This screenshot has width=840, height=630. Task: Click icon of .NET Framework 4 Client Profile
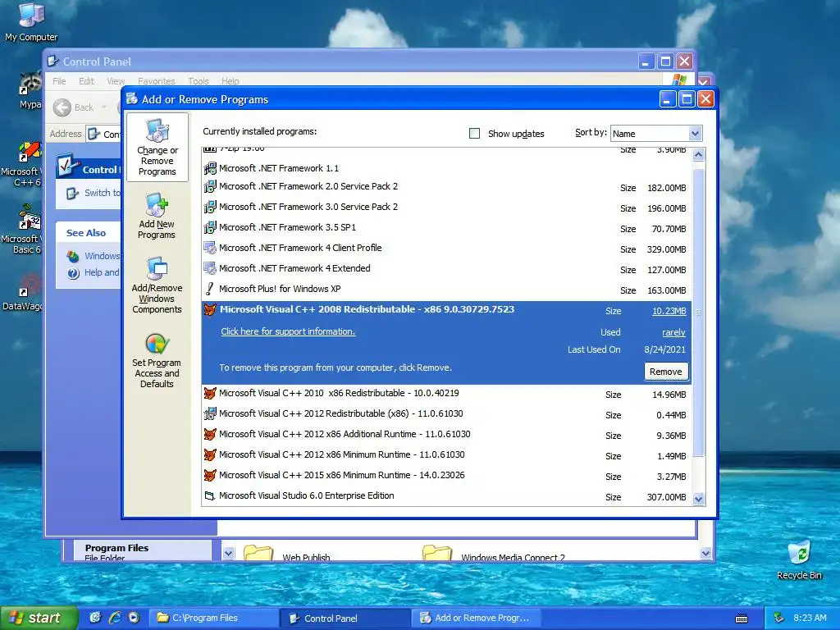pos(210,248)
